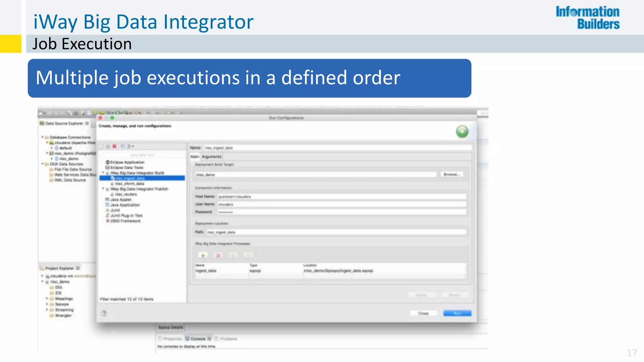
Task: Click the red delete configuration X icon
Action: (114, 146)
